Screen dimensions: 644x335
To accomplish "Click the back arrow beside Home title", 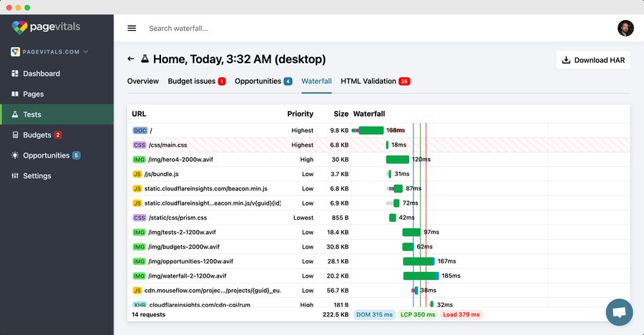I will 131,59.
